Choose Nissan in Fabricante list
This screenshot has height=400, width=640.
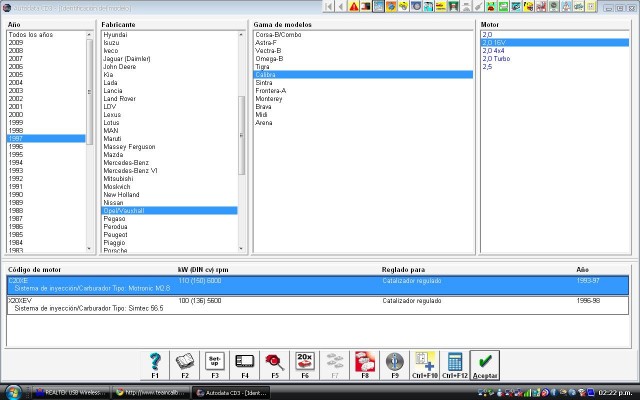(169, 203)
